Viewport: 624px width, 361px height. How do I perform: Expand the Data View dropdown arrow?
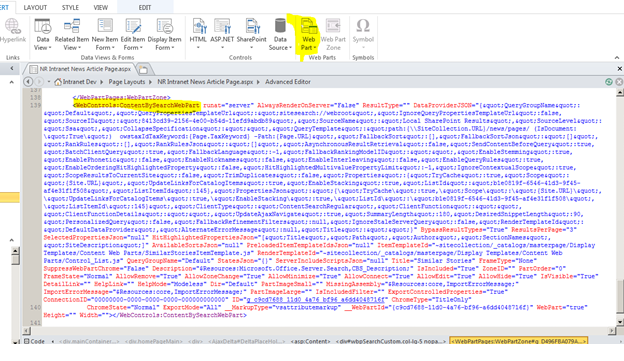click(x=50, y=48)
